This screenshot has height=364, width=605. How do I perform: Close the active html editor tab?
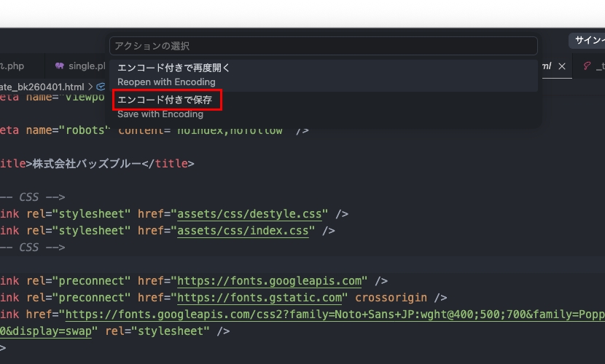click(562, 66)
